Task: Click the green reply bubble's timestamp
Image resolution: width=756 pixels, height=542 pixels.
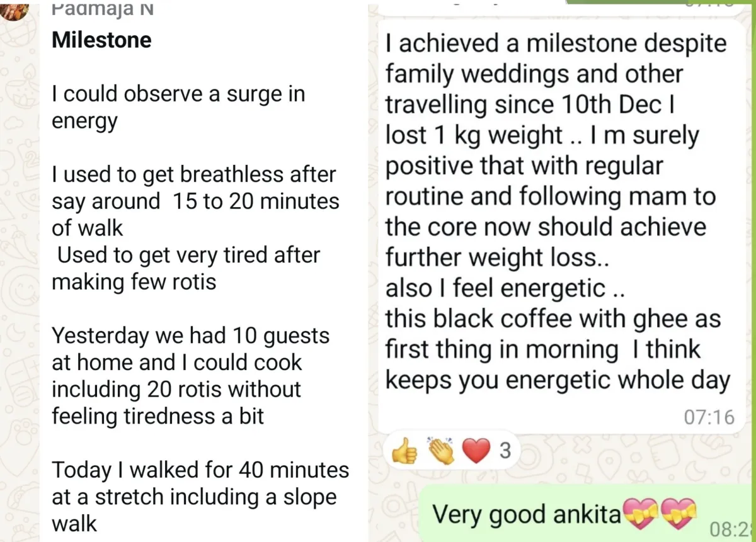Action: click(x=732, y=528)
